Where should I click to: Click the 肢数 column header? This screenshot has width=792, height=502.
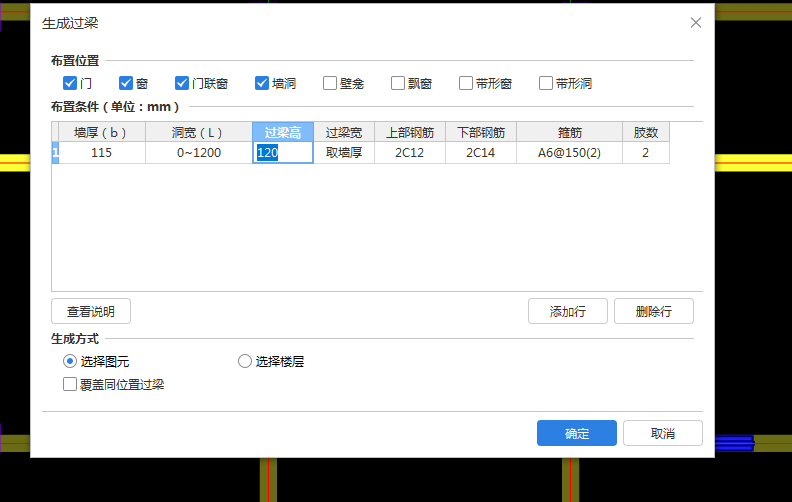(x=646, y=132)
